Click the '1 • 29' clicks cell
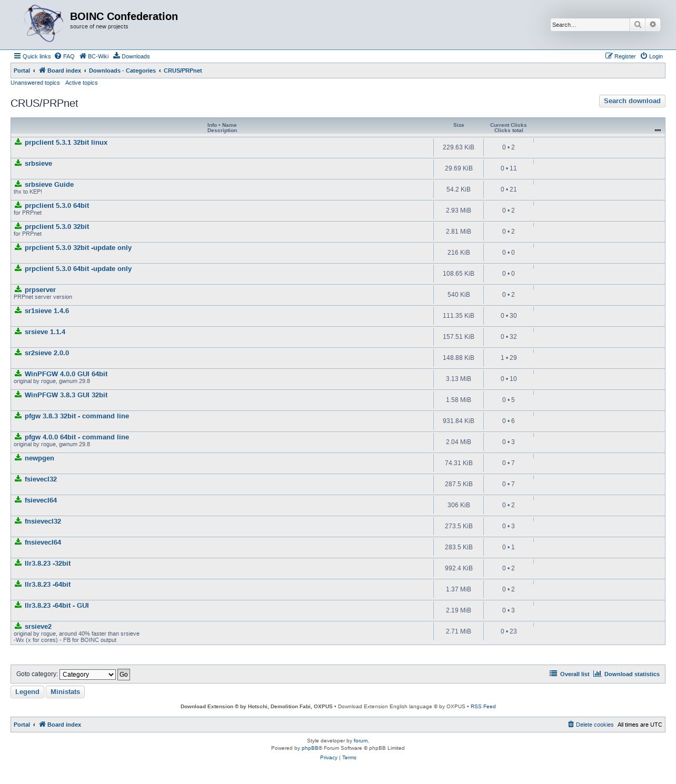Viewport: 676px width, 784px height. coord(509,358)
